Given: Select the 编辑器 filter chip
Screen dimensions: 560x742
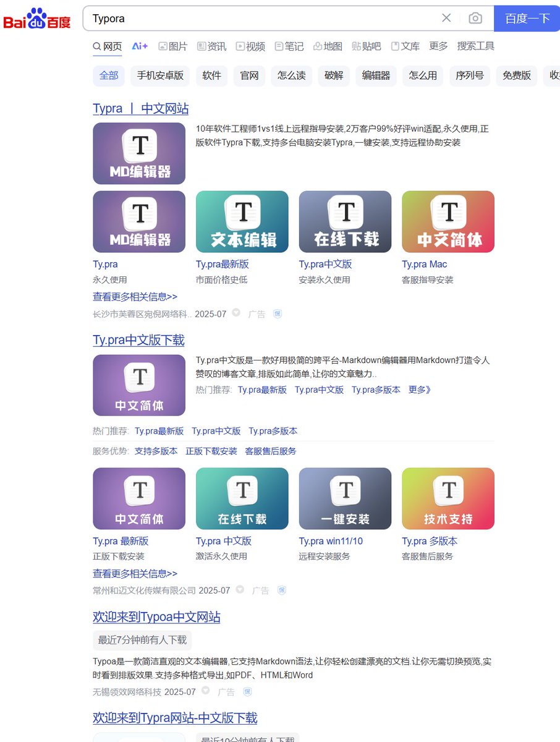Looking at the screenshot, I should tap(376, 75).
